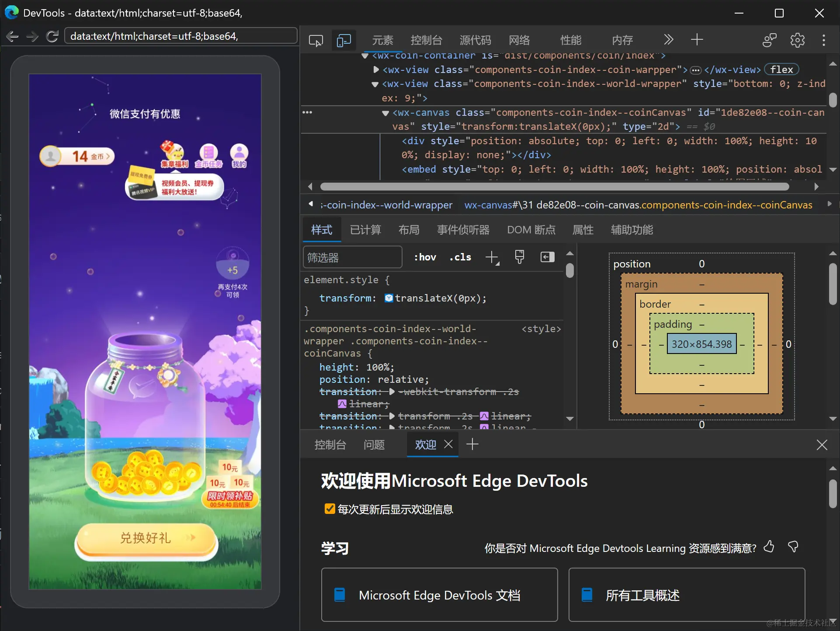Click 兑换好礼 button in preview
This screenshot has width=840, height=631.
[x=146, y=538]
